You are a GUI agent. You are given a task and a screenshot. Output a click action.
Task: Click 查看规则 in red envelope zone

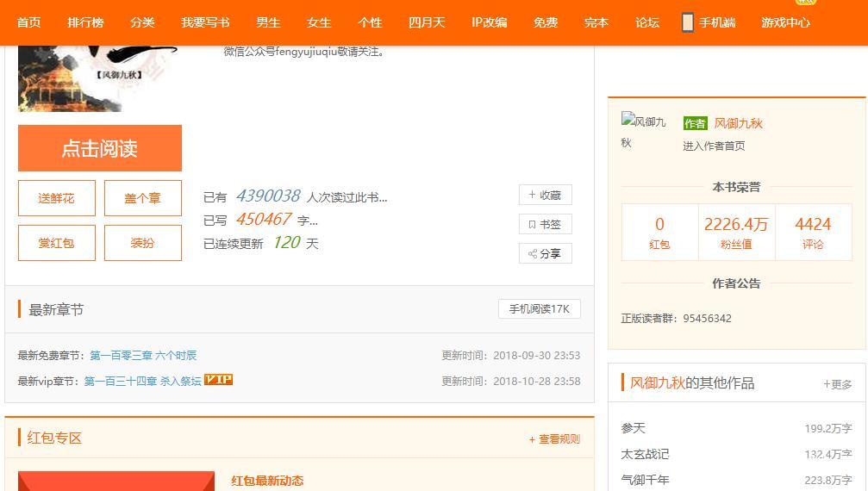coord(554,439)
